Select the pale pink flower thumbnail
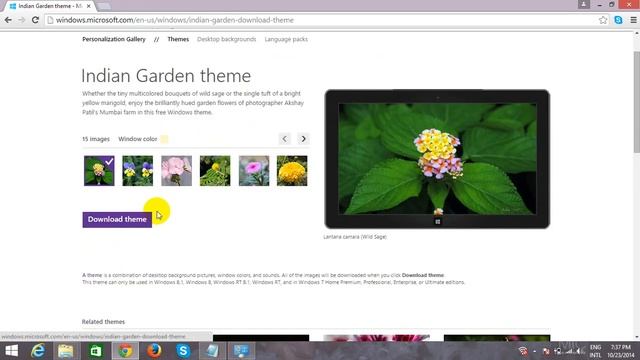The image size is (640, 360). (x=176, y=171)
